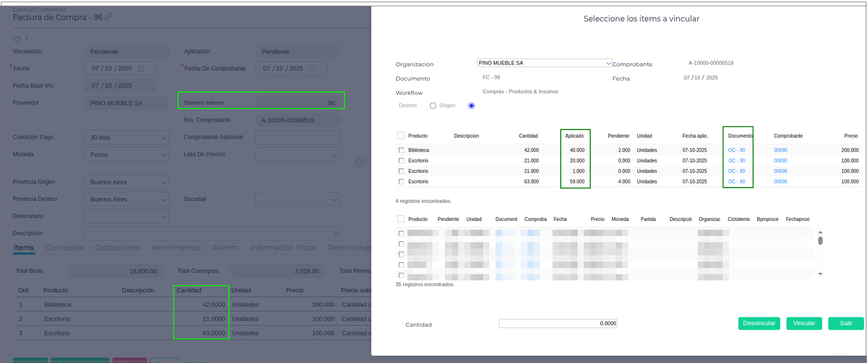
Task: Switch to the Conceptos tab
Action: 64,248
